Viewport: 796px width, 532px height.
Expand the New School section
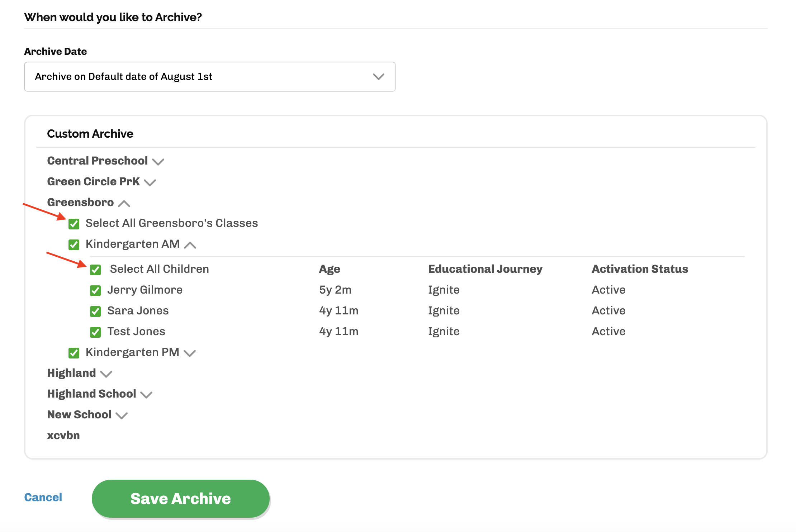pos(122,415)
